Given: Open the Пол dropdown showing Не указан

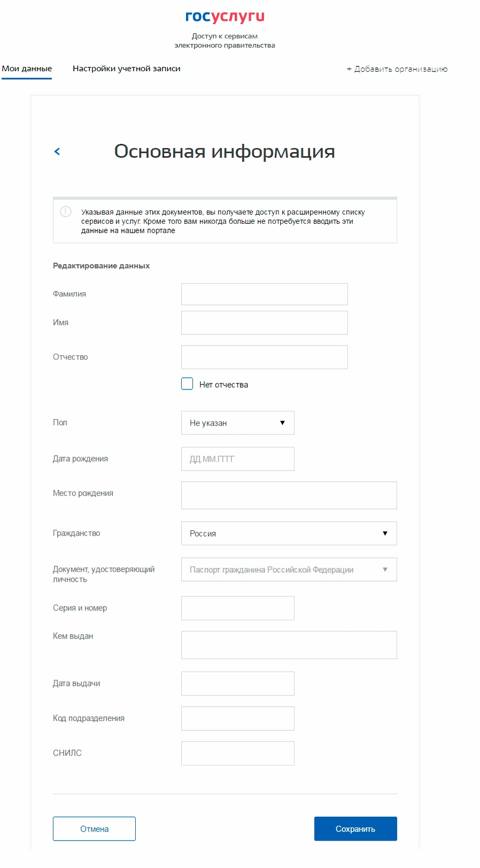Looking at the screenshot, I should [238, 423].
